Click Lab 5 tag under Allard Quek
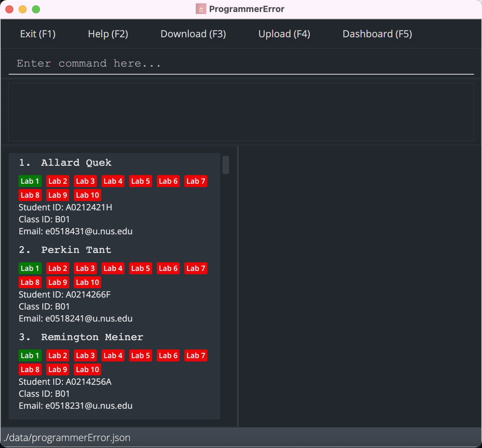This screenshot has width=482, height=448. pyautogui.click(x=140, y=181)
